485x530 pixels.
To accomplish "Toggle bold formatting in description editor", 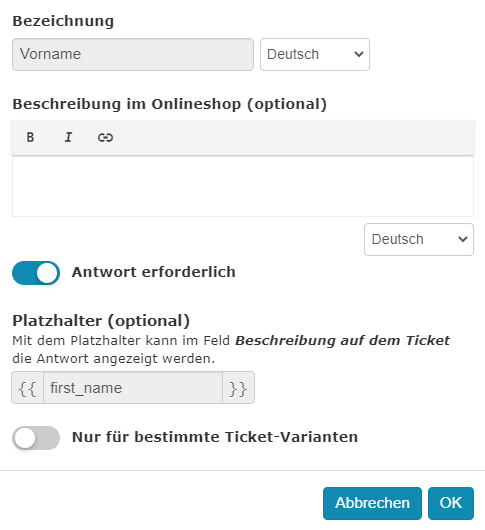I will [30, 137].
